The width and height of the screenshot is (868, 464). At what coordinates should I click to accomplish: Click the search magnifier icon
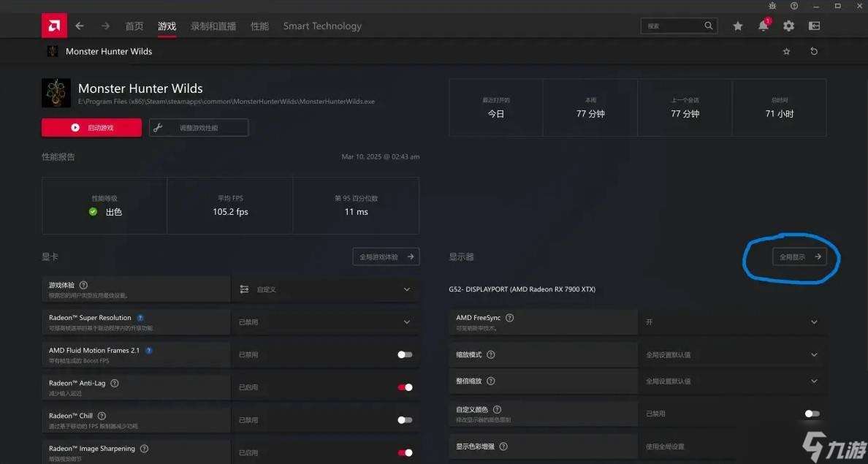[x=709, y=26]
